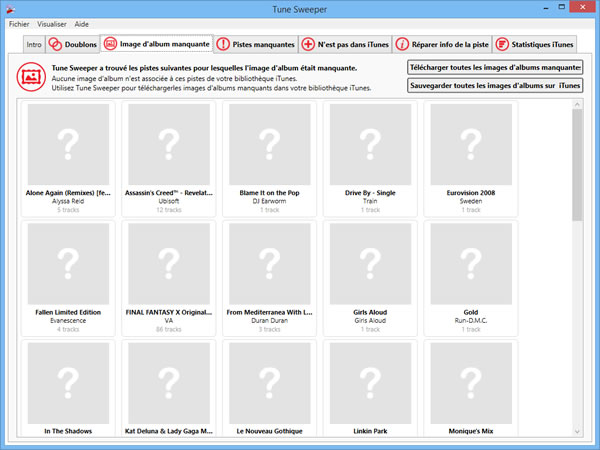Open the Visualiser menu
The height and width of the screenshot is (450, 600).
click(x=52, y=24)
